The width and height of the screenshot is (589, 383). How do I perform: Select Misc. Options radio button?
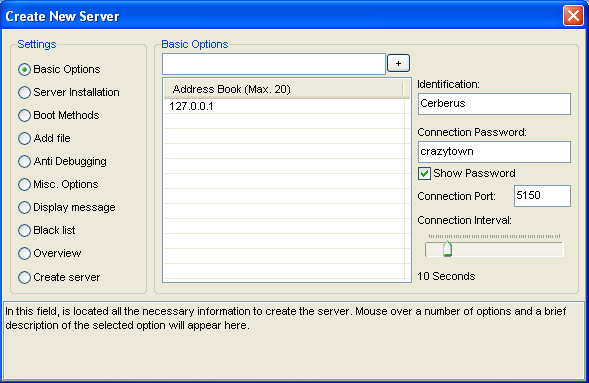[24, 184]
